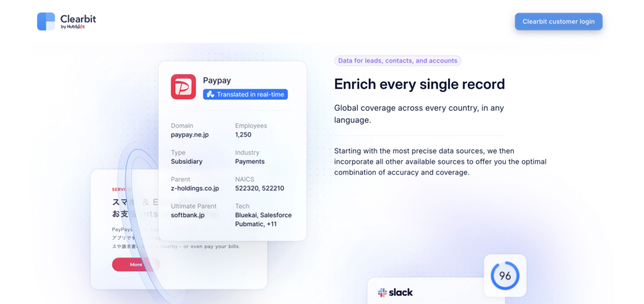Click the Translated in real-time badge
This screenshot has height=304, width=644.
click(246, 94)
